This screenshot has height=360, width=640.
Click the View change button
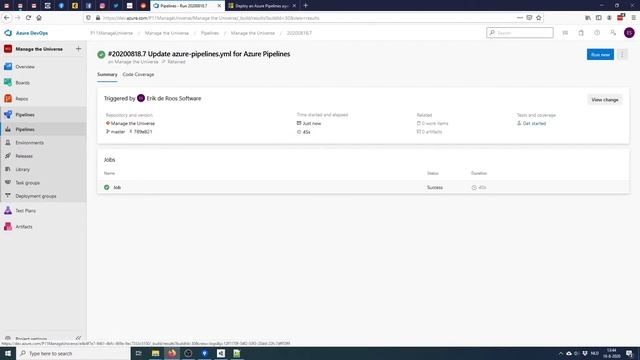point(604,100)
